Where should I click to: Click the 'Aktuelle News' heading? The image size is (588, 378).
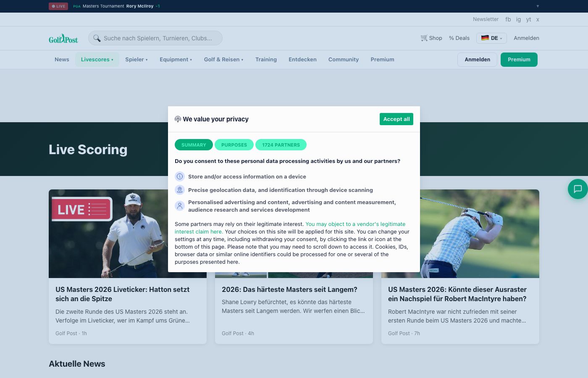(x=77, y=364)
